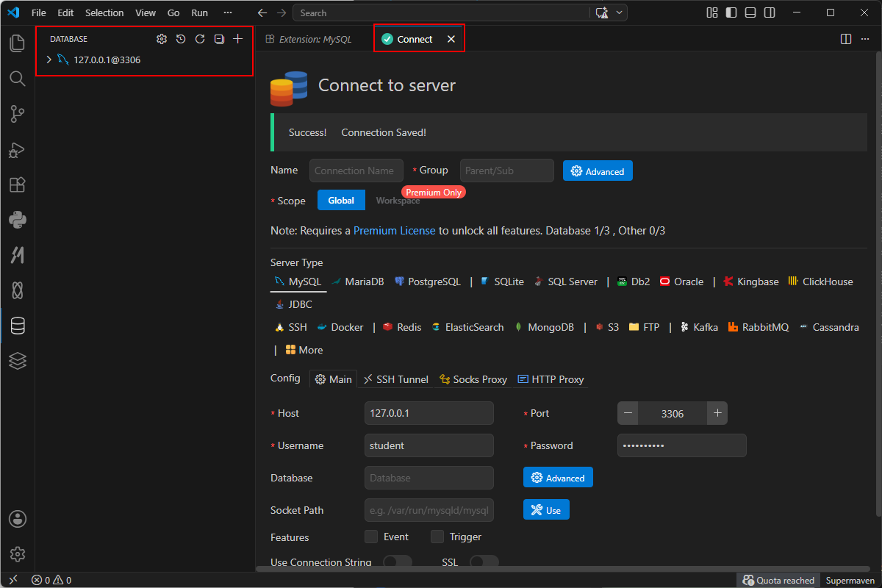Click the Connection Name input field
The image size is (882, 588).
click(356, 171)
